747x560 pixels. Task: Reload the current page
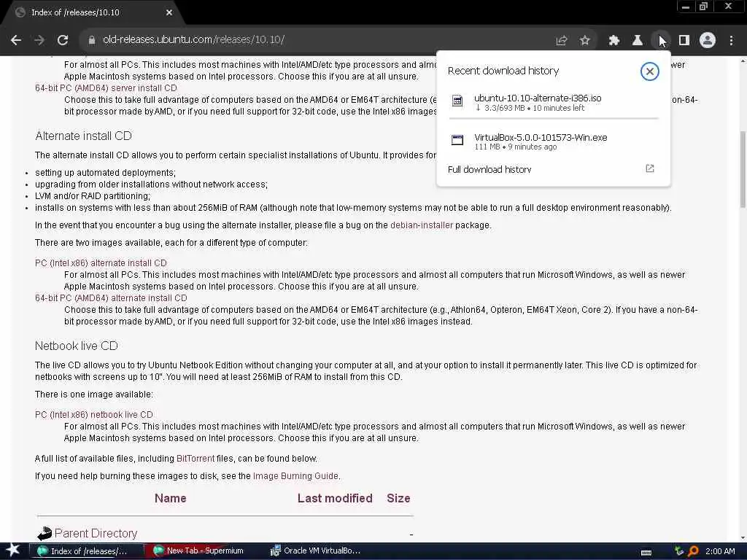(x=63, y=40)
